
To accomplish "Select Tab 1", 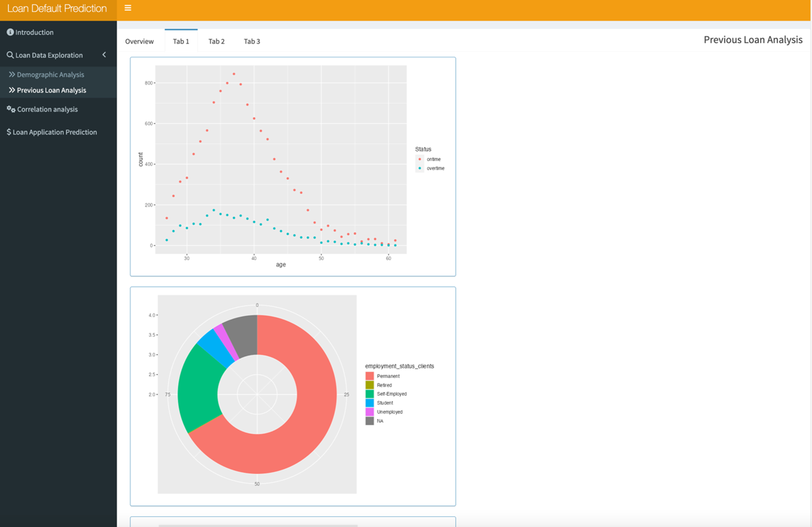I will tap(181, 41).
